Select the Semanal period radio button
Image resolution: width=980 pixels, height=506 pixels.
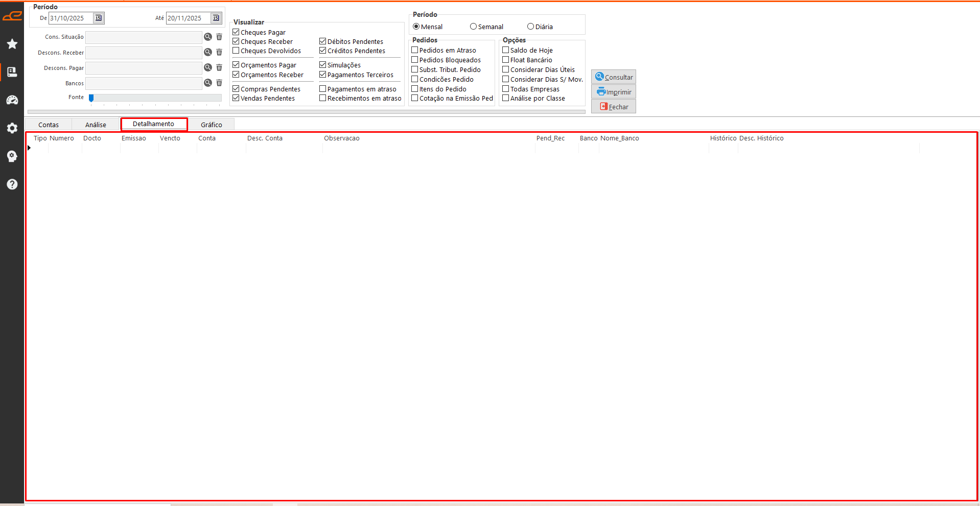[x=473, y=27]
